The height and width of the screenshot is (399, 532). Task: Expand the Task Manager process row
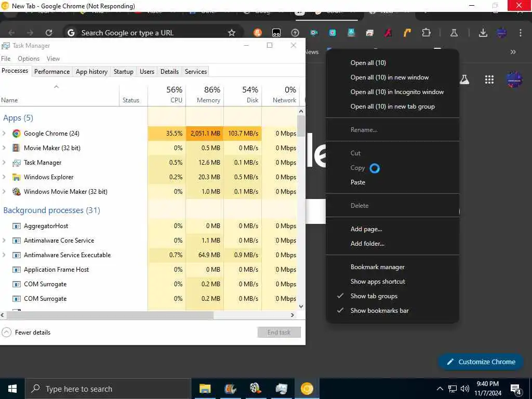pos(4,163)
